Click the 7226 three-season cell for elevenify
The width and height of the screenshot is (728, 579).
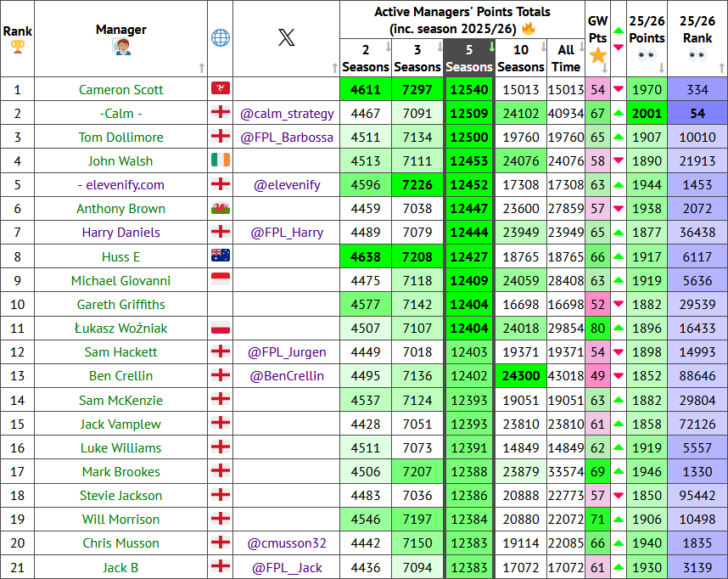pos(417,185)
